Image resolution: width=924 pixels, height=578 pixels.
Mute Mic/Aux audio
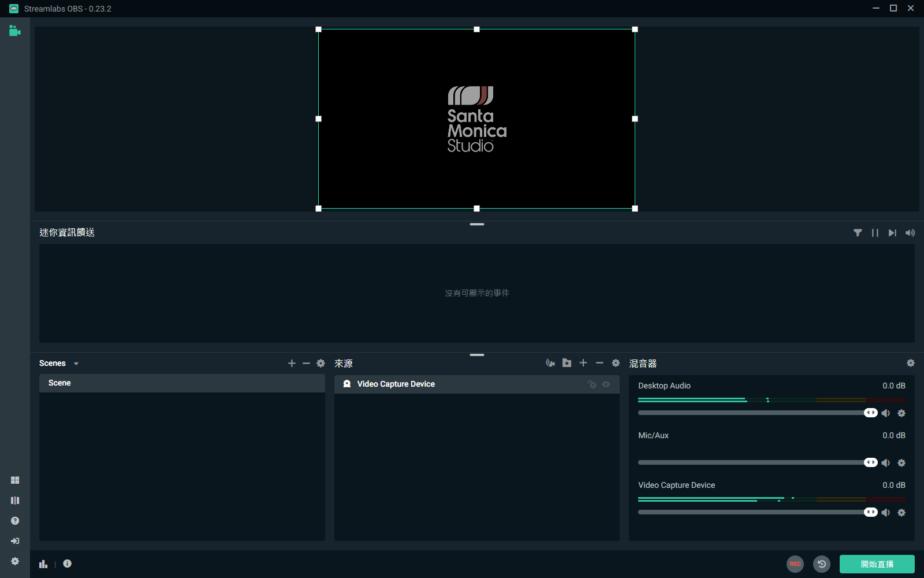(x=886, y=463)
